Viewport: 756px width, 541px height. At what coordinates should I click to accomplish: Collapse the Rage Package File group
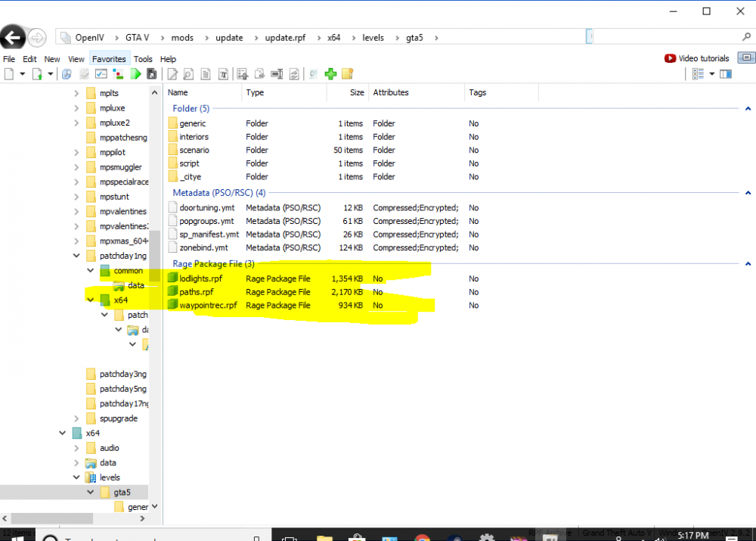[748, 264]
